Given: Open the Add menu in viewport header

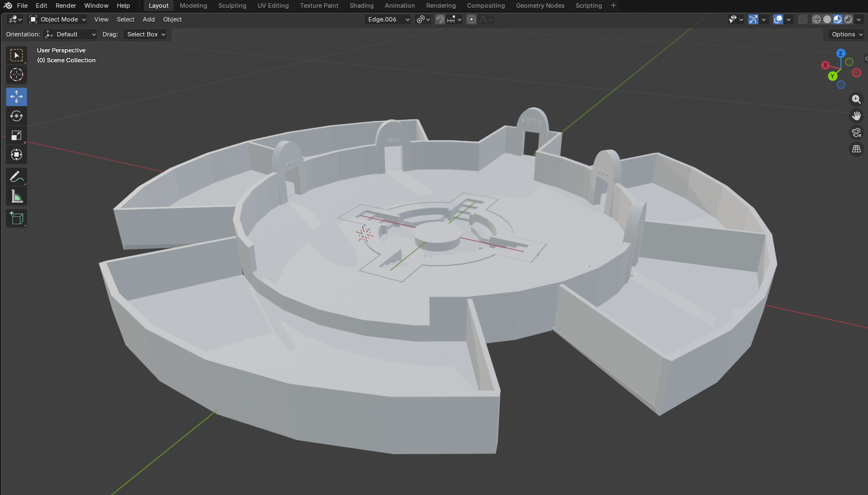Looking at the screenshot, I should [x=149, y=19].
